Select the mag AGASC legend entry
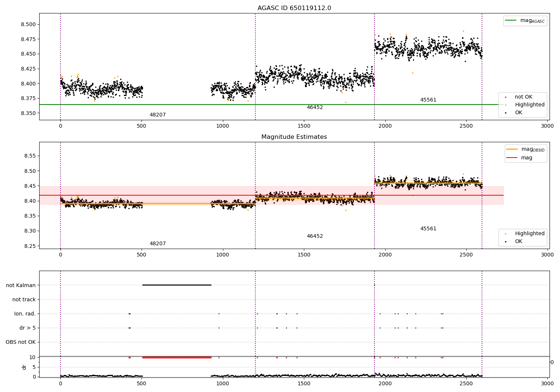Screen dimensions: 560x392 click(525, 21)
